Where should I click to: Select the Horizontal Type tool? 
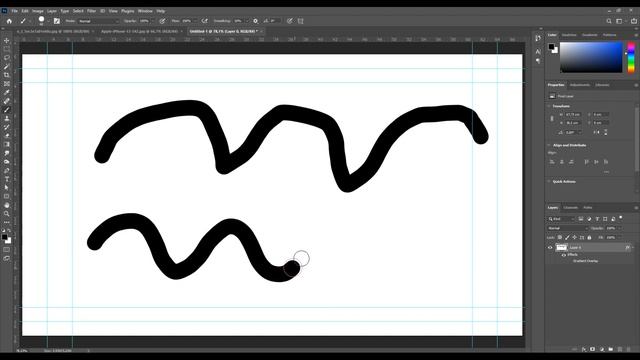[7, 179]
